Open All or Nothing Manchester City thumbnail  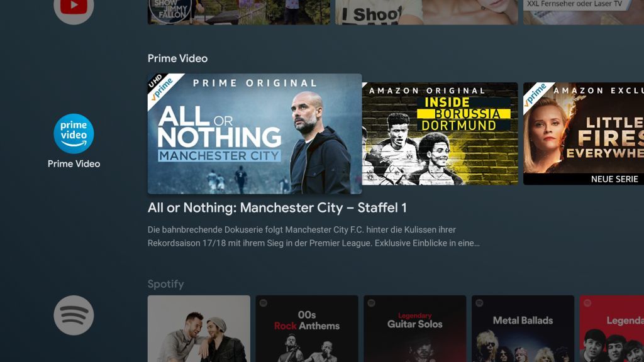pyautogui.click(x=255, y=134)
